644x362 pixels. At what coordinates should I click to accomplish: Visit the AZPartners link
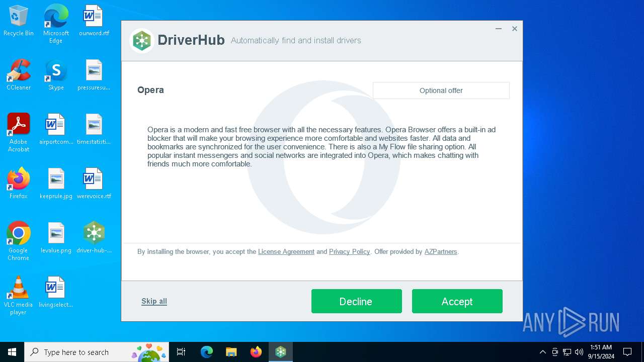(441, 251)
